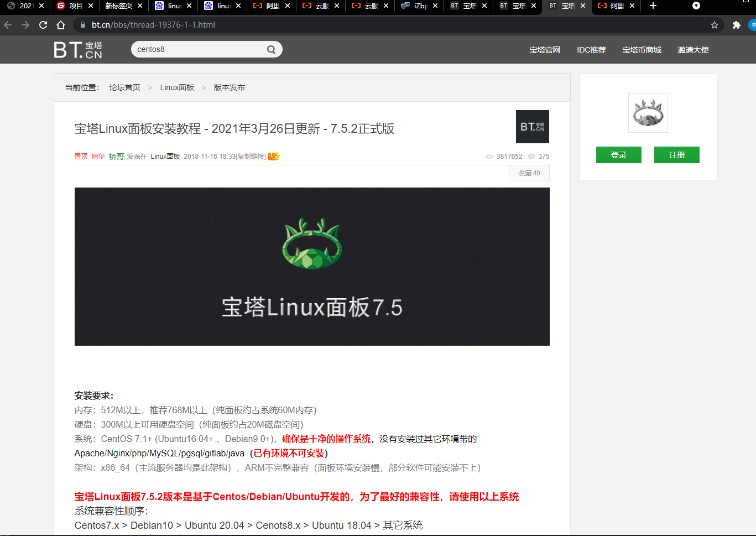This screenshot has width=756, height=536.
Task: Bookmark this page with the star icon
Action: pyautogui.click(x=715, y=25)
